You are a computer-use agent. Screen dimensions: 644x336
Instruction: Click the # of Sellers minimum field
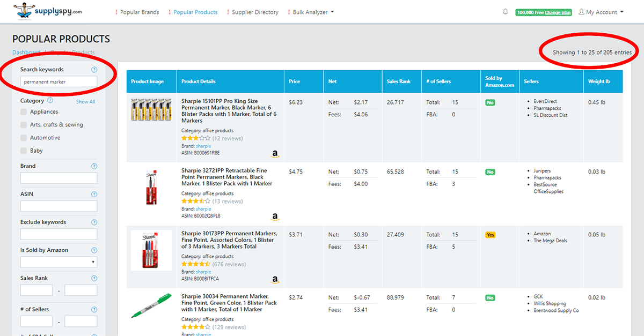coord(36,321)
